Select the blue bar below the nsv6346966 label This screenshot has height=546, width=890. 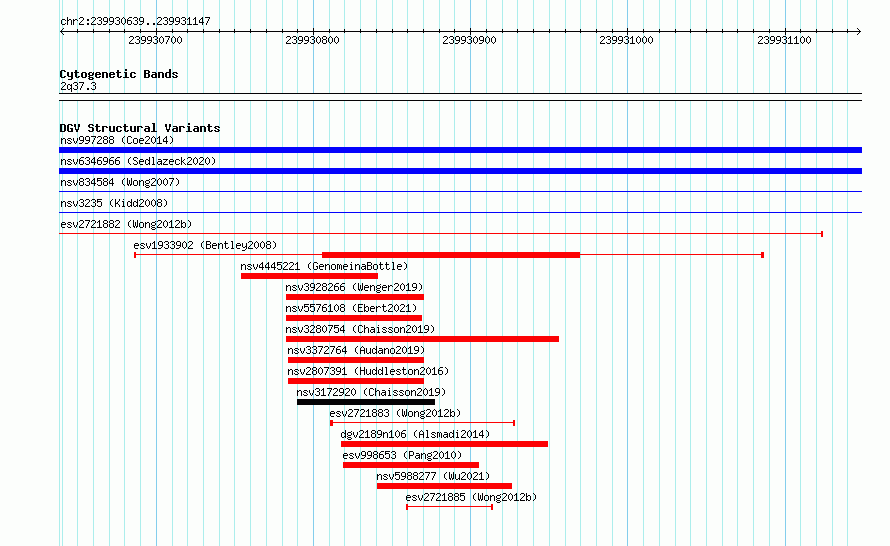(x=460, y=171)
